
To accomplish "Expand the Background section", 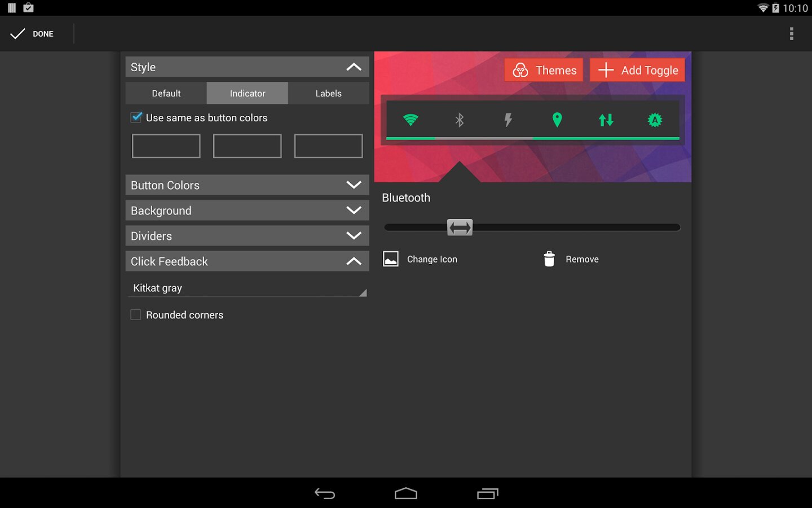I will (247, 211).
